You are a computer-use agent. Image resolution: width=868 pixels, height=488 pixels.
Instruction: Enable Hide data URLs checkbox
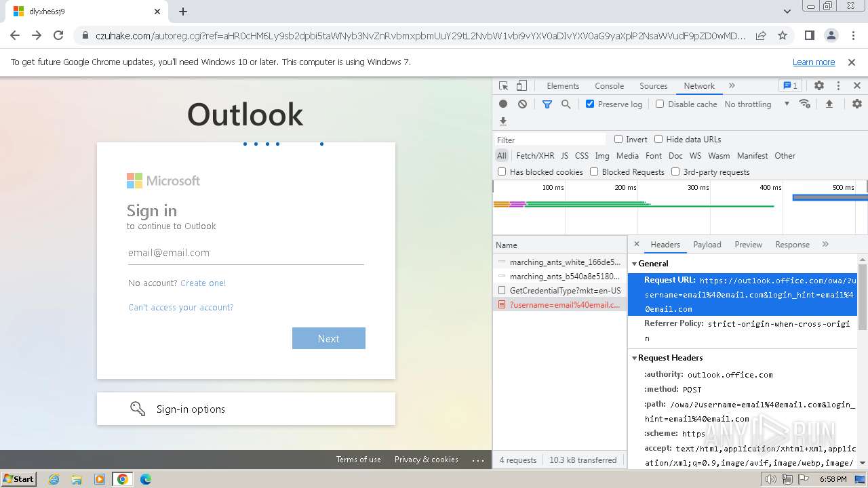[x=658, y=139]
